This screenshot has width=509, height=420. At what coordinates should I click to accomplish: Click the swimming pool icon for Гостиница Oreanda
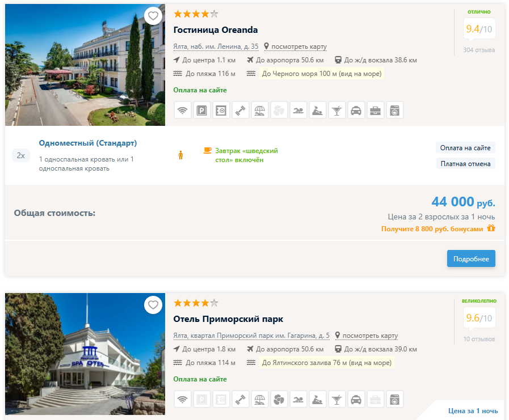click(x=298, y=111)
